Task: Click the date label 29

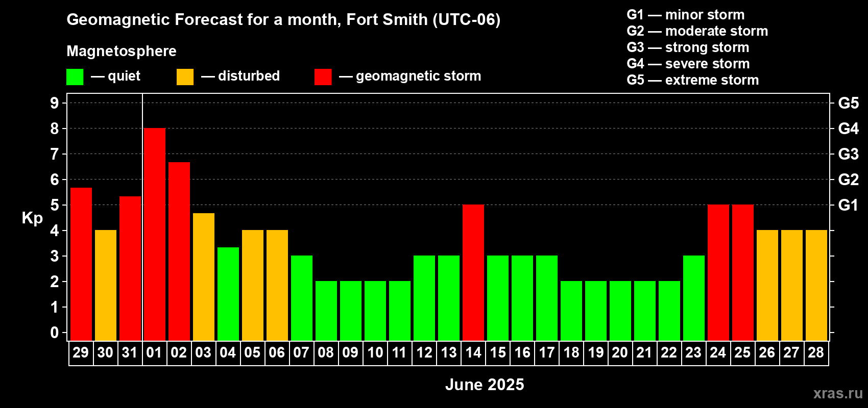Action: click(81, 353)
